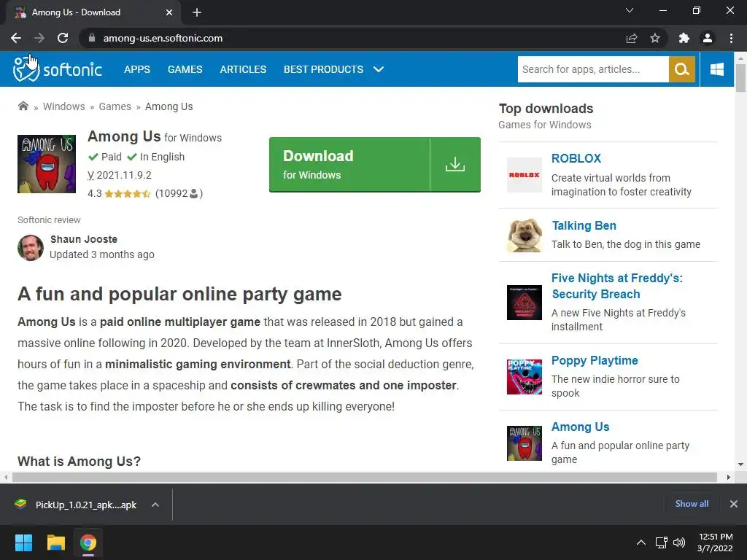Open the Talking Ben title link
747x560 pixels.
tap(584, 225)
